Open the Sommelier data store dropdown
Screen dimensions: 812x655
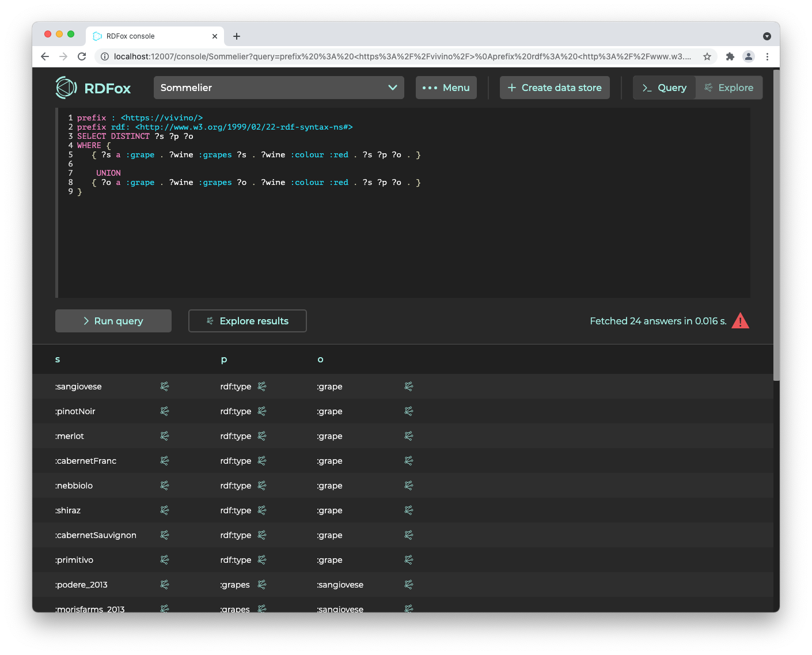[x=279, y=88]
